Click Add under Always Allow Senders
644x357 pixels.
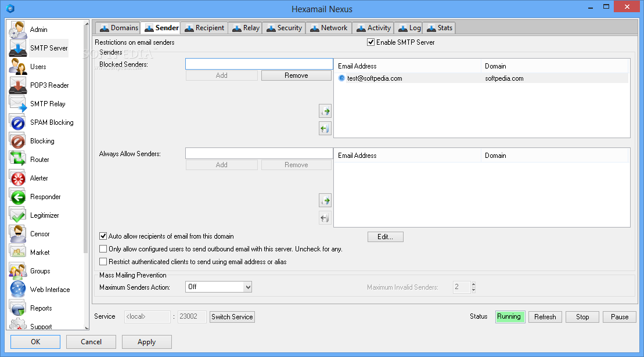click(221, 165)
